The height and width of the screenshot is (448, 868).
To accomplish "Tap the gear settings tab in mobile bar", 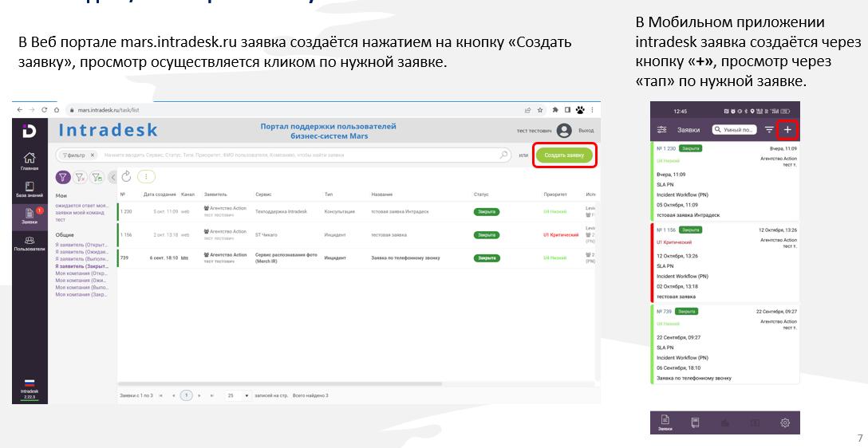I will [784, 422].
